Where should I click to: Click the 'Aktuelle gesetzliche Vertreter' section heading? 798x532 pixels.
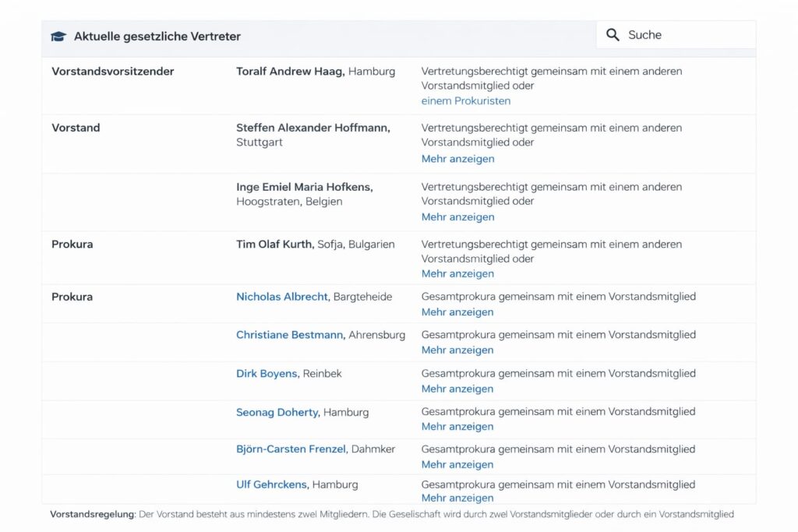pyautogui.click(x=157, y=37)
